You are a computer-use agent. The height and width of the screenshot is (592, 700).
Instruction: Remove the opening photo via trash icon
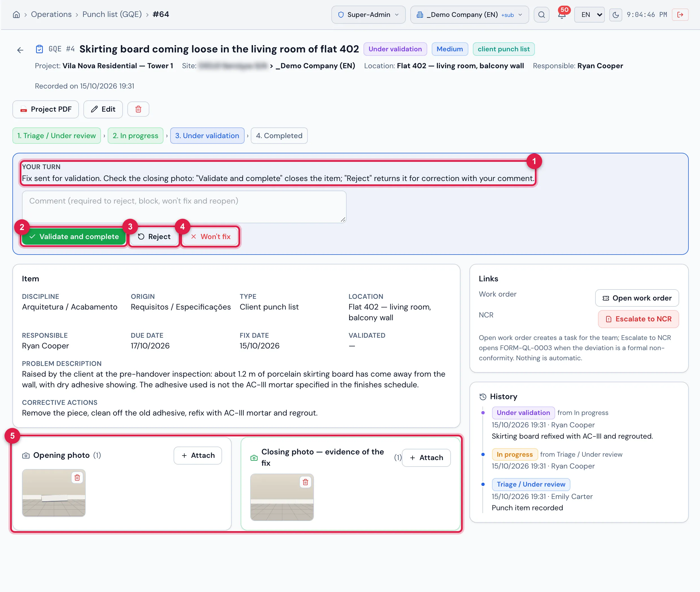[77, 477]
